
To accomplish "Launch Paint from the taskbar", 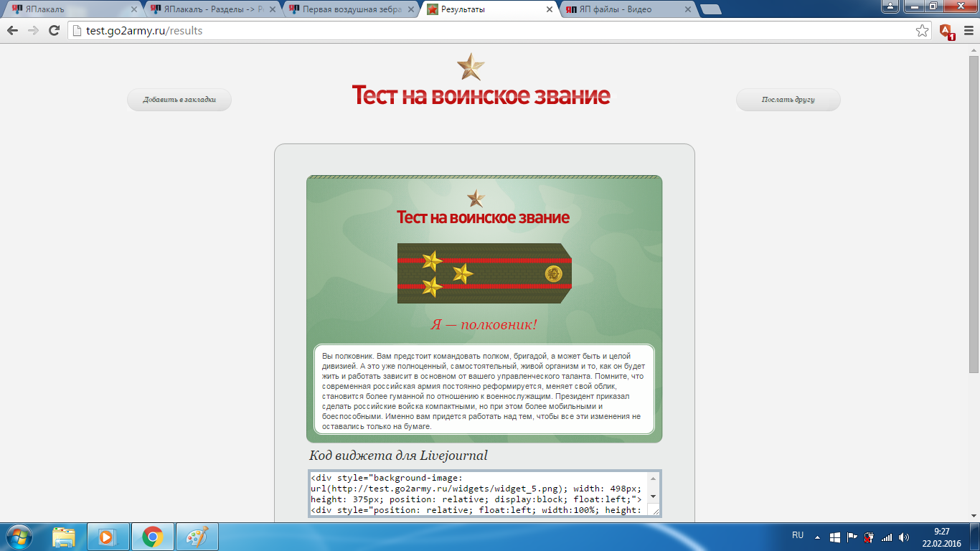I will [x=197, y=537].
